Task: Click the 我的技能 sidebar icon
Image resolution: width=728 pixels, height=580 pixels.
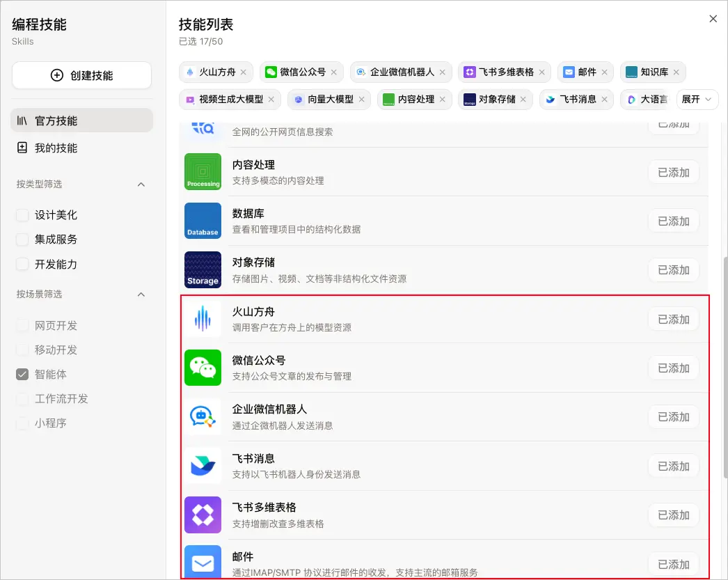Action: coord(22,148)
